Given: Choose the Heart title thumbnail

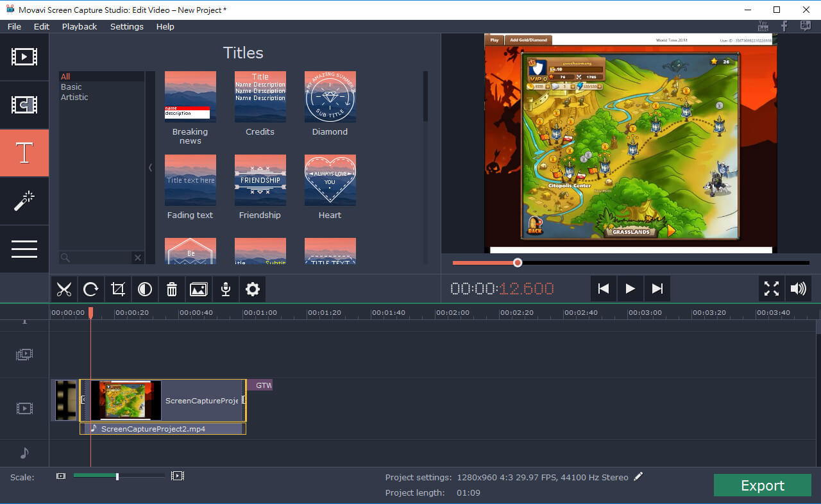Looking at the screenshot, I should [330, 181].
